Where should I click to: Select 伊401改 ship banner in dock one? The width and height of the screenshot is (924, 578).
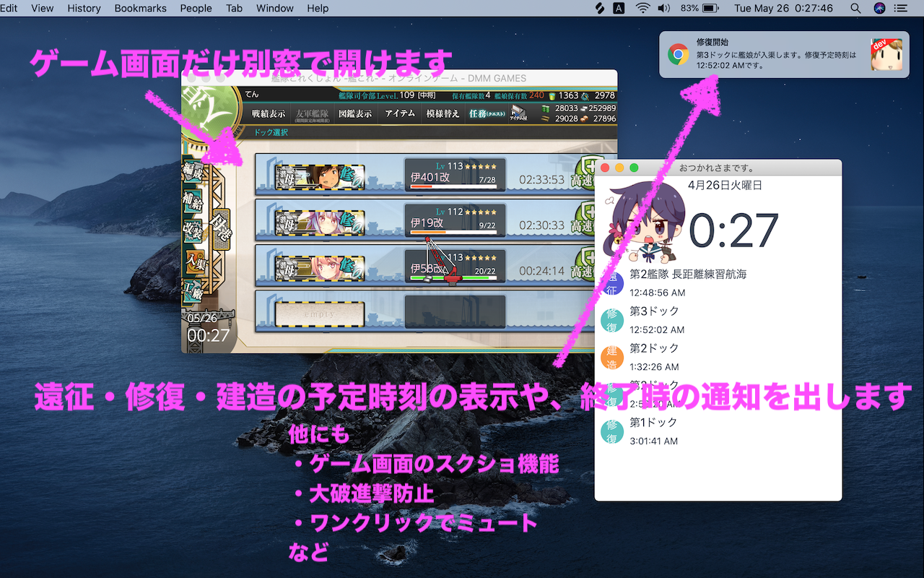click(x=320, y=176)
